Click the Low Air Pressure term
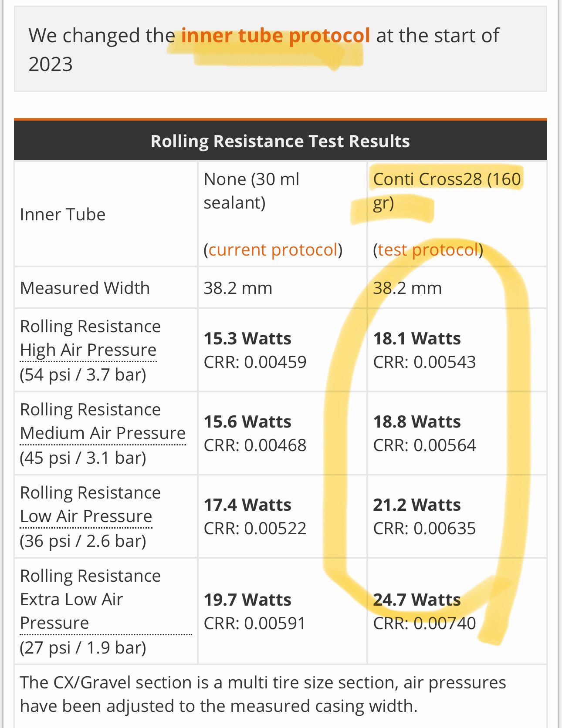The image size is (562, 728). [x=86, y=516]
